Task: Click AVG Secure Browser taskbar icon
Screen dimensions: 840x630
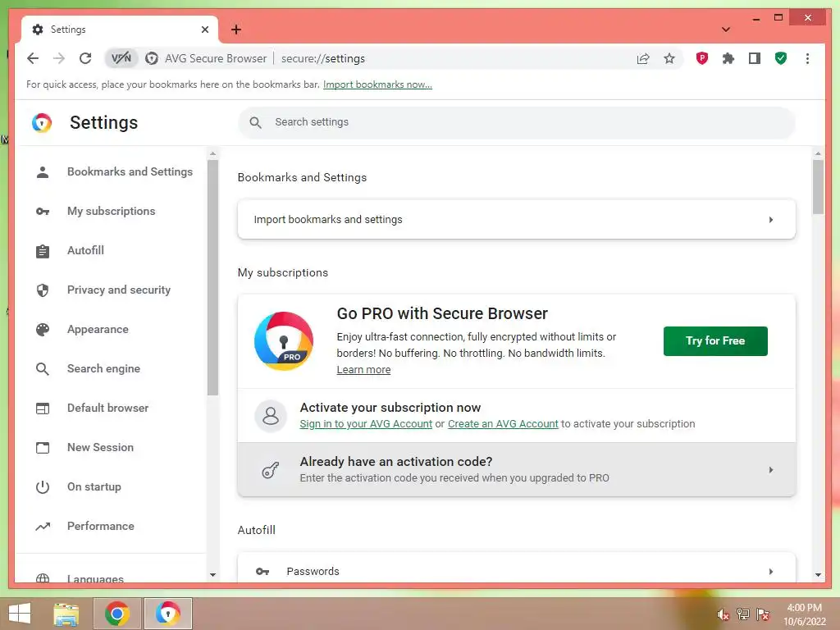Action: [167, 614]
